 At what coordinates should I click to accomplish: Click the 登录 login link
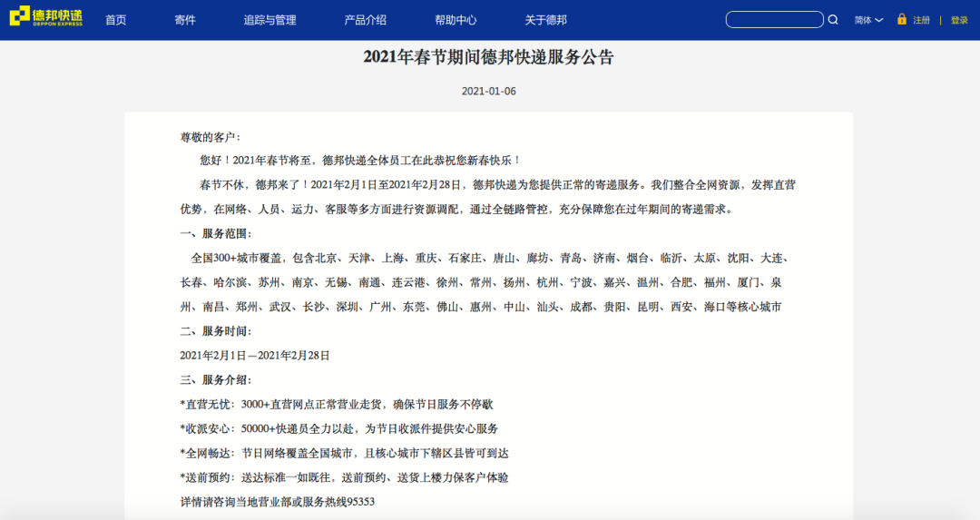click(959, 20)
